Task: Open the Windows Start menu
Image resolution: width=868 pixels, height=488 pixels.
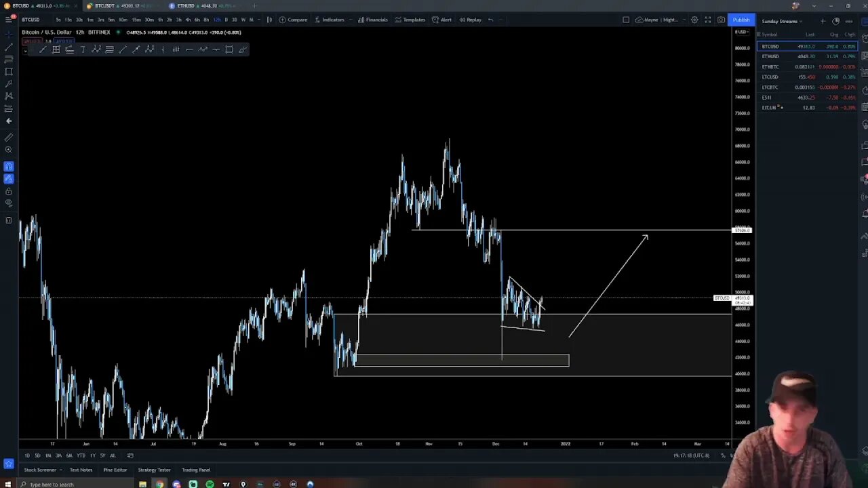Action: [x=7, y=484]
